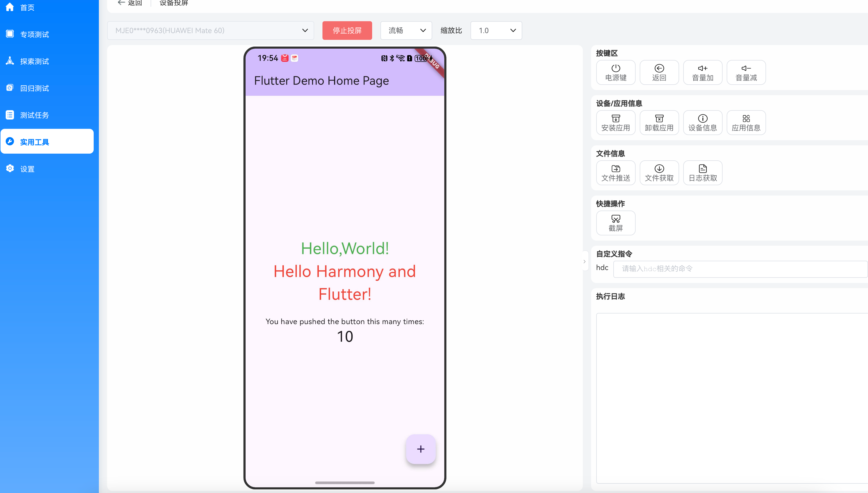The image size is (868, 493).
Task: Click the volume up (音量加) button
Action: [x=702, y=72]
